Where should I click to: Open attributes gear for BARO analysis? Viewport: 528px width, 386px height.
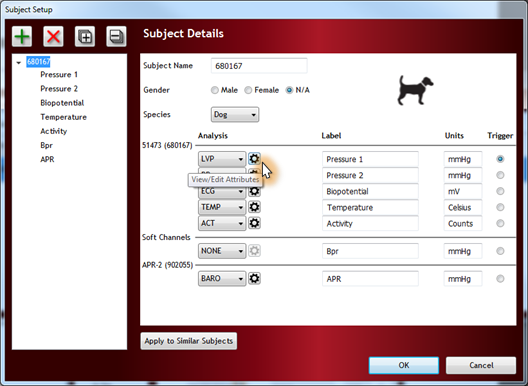(254, 279)
